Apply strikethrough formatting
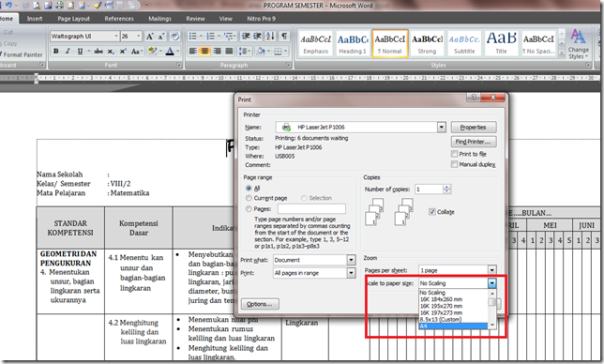 [x=98, y=52]
